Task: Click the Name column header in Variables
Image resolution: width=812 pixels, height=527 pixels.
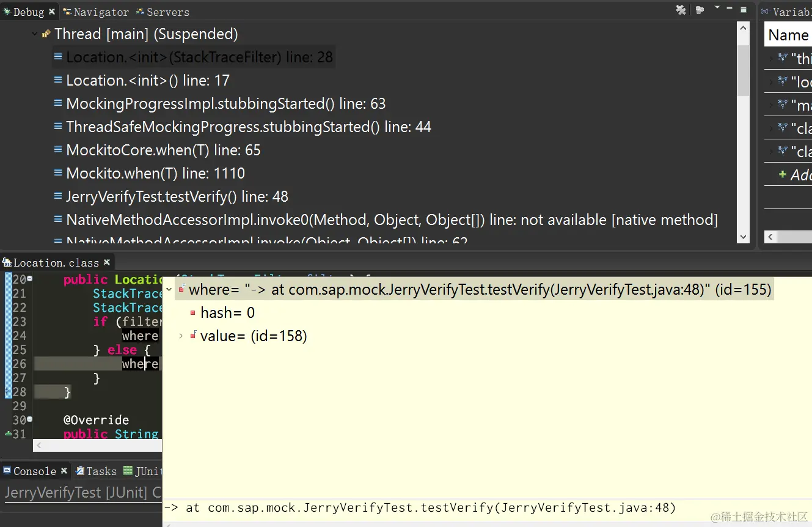Action: [x=788, y=35]
